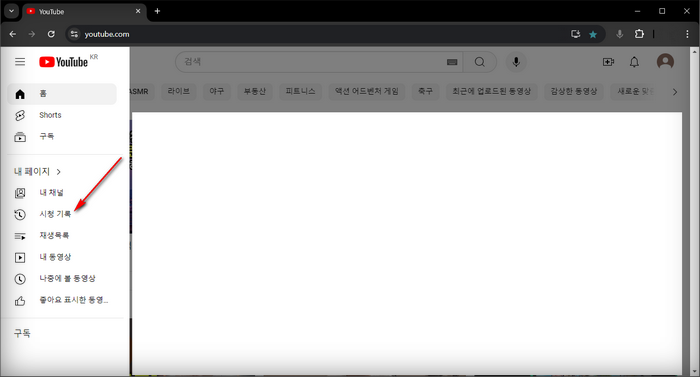Open 나중에 볼 동영상 entry
Viewport: 700px width, 377px height.
coord(62,279)
